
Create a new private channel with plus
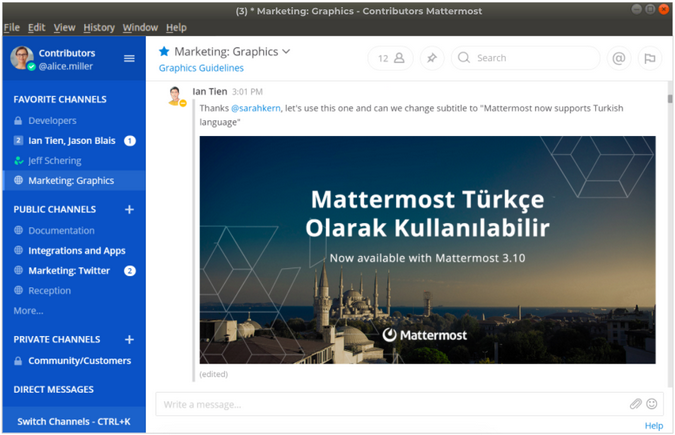tap(129, 340)
